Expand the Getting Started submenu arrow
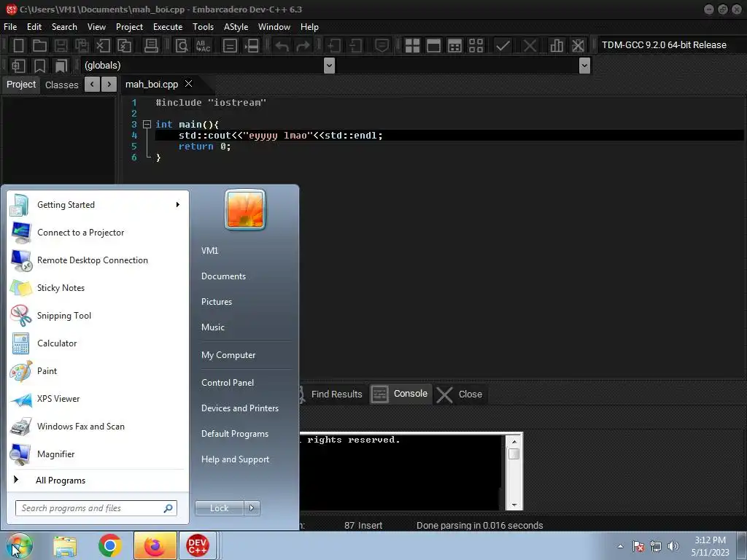This screenshot has width=747, height=560. pyautogui.click(x=178, y=205)
